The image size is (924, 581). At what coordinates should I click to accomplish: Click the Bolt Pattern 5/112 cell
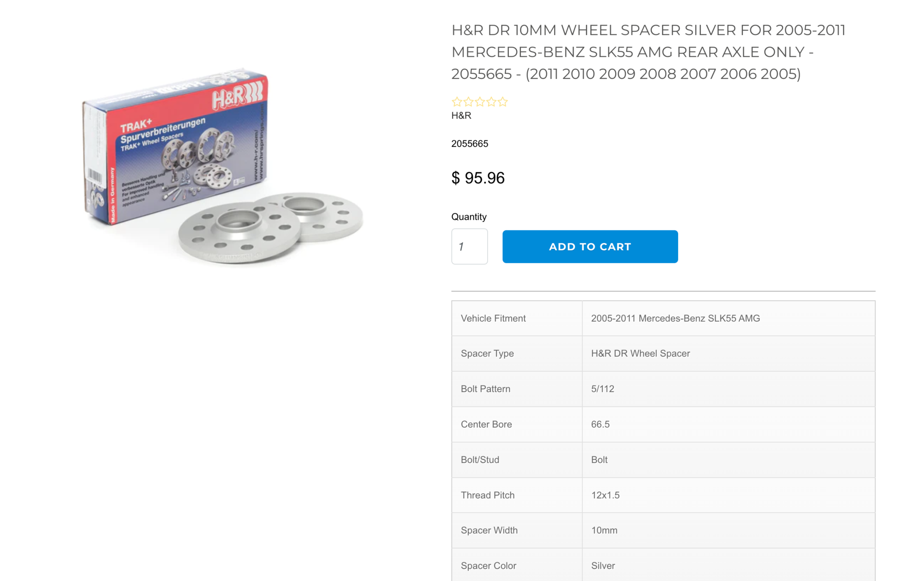pyautogui.click(x=728, y=389)
